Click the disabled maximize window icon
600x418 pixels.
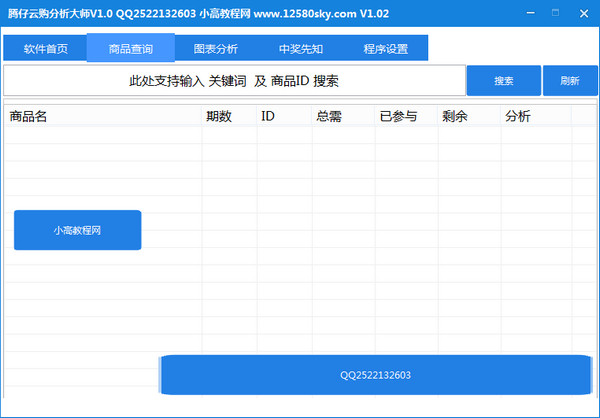click(555, 11)
